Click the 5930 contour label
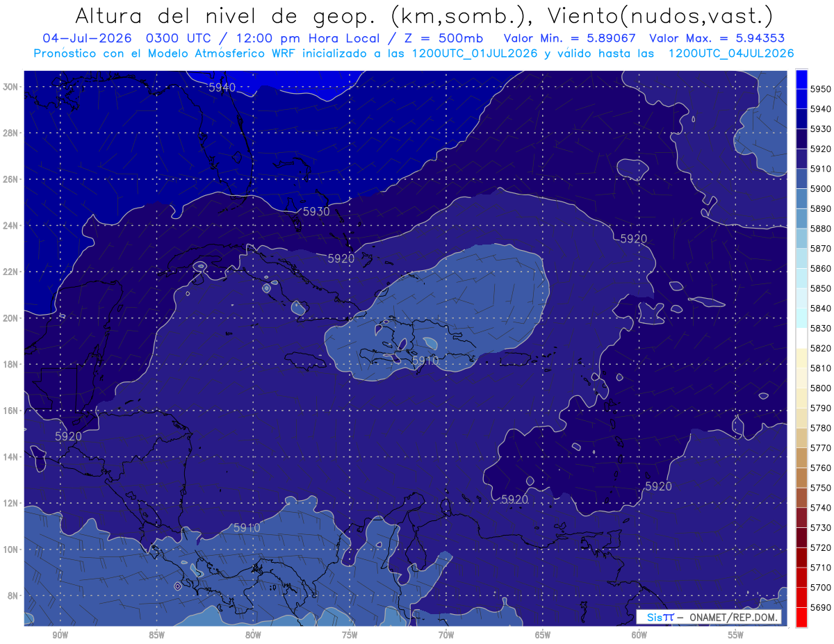 [317, 211]
